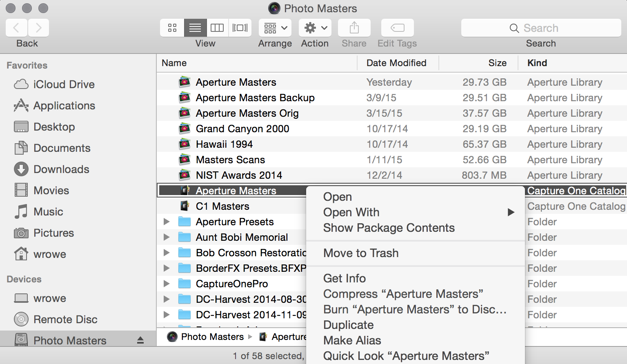Go forward with the right chevron button
The width and height of the screenshot is (627, 364).
pos(38,28)
